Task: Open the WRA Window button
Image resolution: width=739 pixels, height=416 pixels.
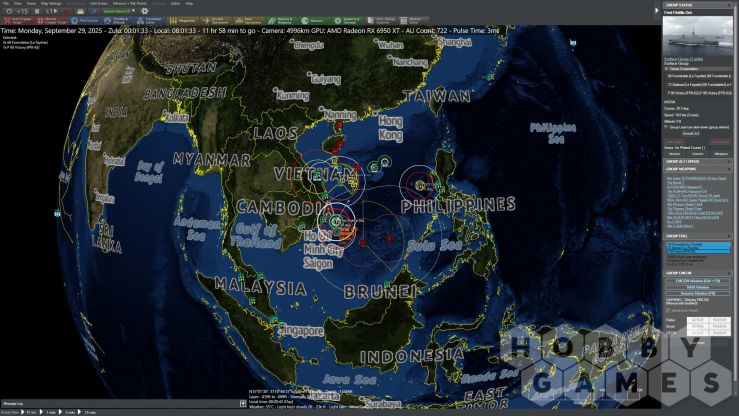Action: coord(698,287)
